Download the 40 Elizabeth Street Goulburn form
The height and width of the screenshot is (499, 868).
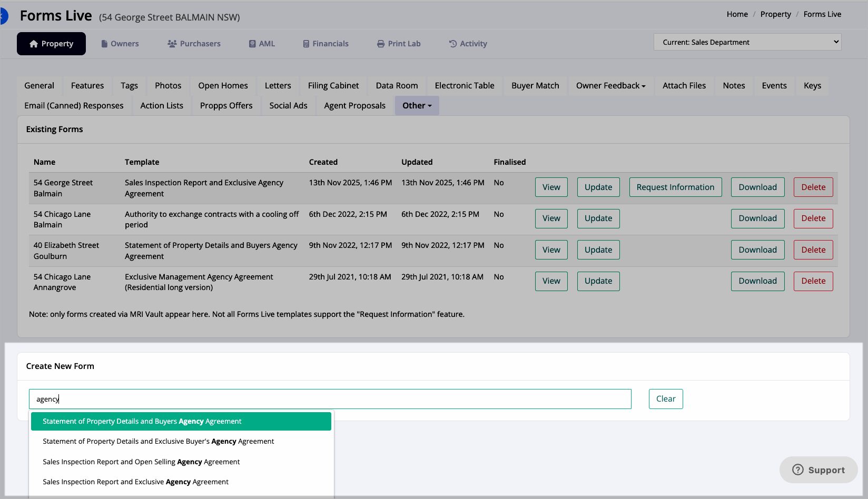click(x=757, y=250)
